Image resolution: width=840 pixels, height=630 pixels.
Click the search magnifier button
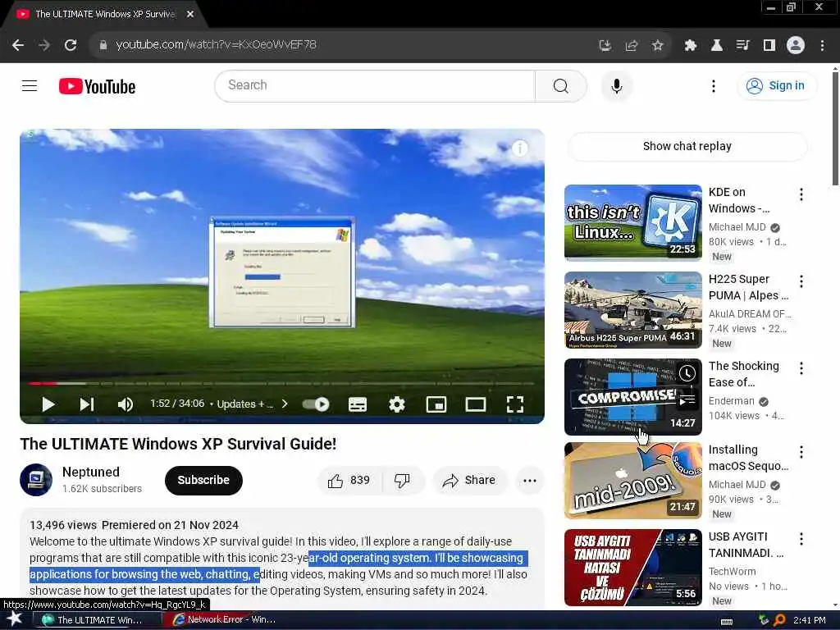[560, 85]
